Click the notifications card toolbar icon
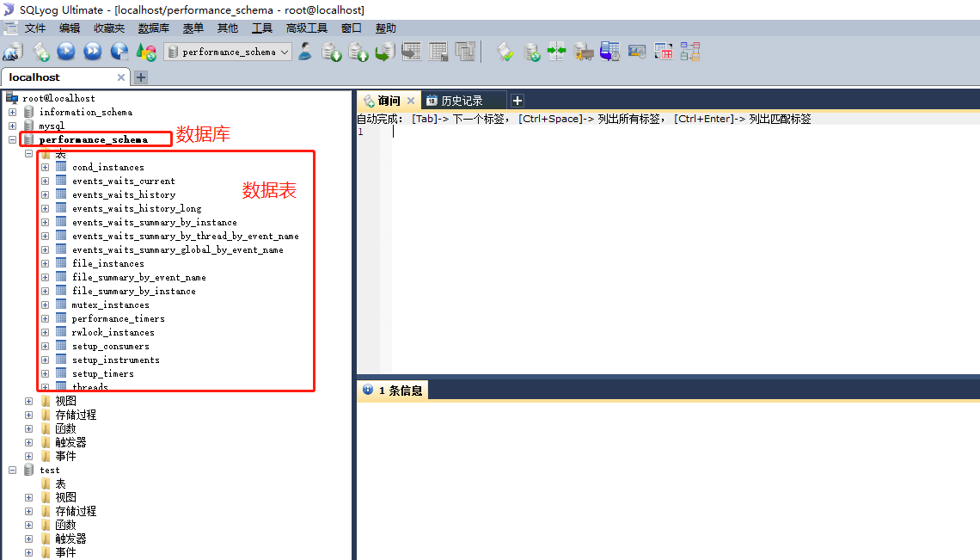This screenshot has height=560, width=980. click(637, 52)
